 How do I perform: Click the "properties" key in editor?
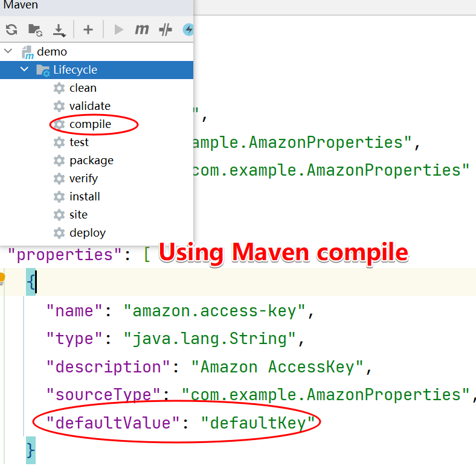[x=65, y=255]
